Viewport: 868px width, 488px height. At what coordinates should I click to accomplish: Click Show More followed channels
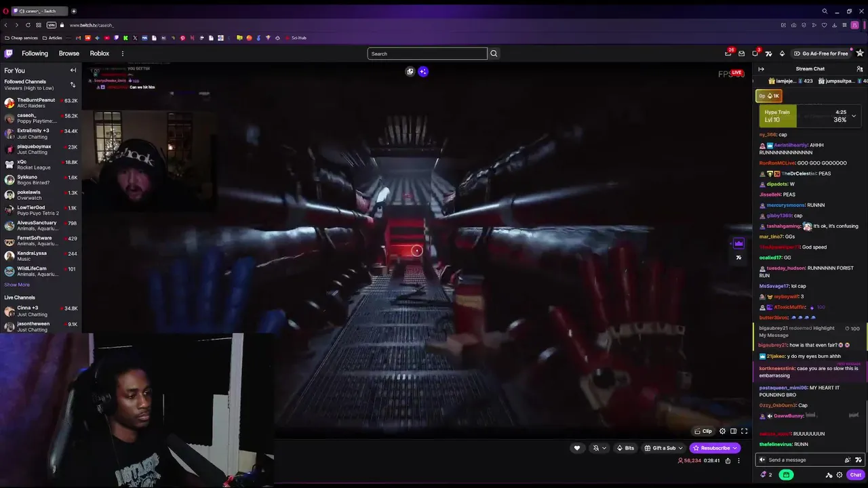tap(17, 285)
